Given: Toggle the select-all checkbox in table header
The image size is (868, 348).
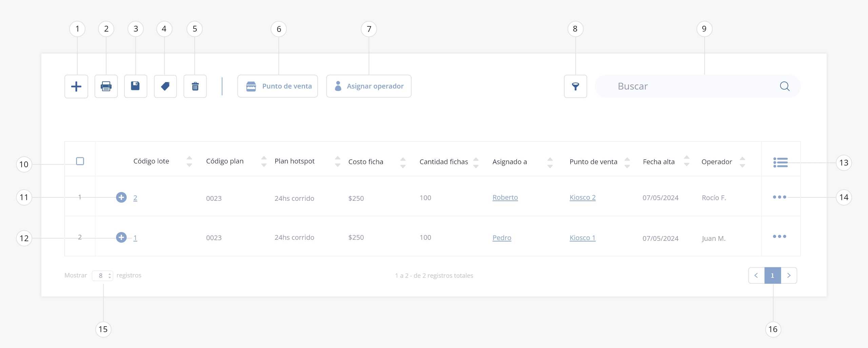Looking at the screenshot, I should tap(80, 161).
